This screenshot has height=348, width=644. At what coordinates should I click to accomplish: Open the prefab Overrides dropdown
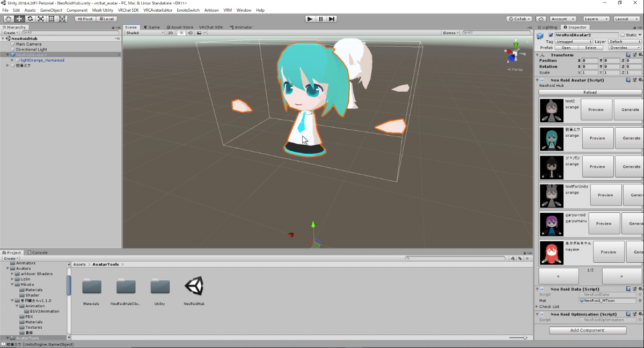[x=625, y=47]
